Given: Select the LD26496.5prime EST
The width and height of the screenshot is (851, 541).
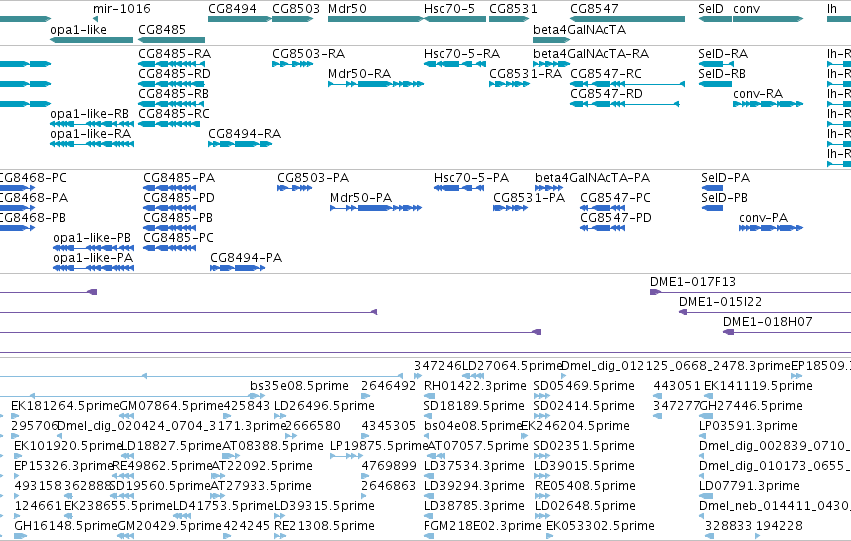Looking at the screenshot, I should coord(280,416).
